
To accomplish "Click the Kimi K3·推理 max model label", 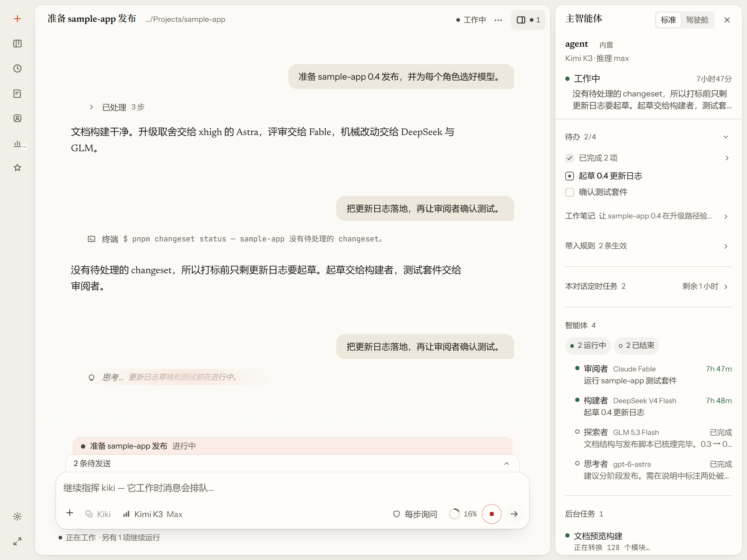I will click(597, 58).
